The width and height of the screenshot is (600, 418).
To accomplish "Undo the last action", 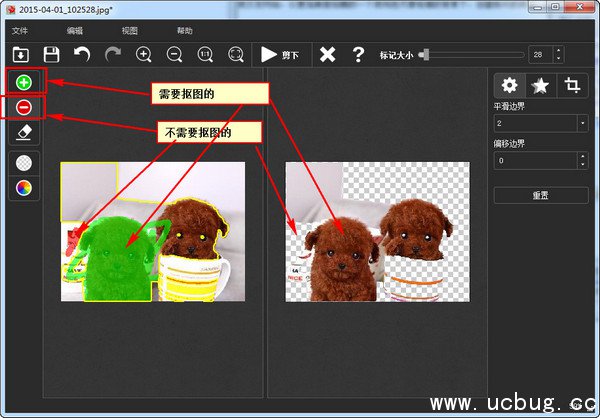I will click(82, 54).
